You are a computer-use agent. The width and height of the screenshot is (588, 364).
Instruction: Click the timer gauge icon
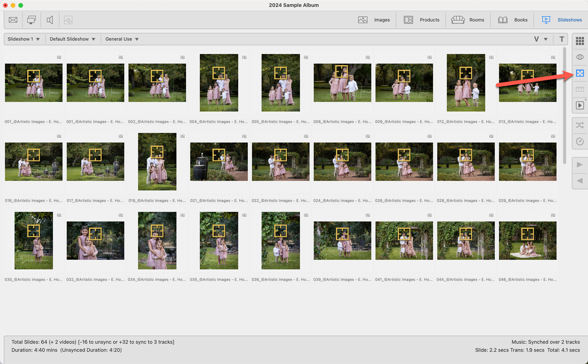(x=580, y=141)
